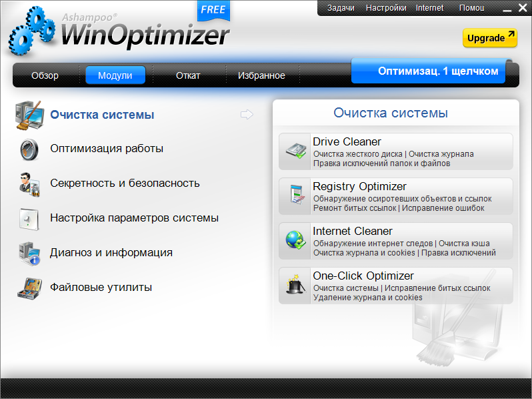Minimize the WinOptimizer window

[x=507, y=10]
